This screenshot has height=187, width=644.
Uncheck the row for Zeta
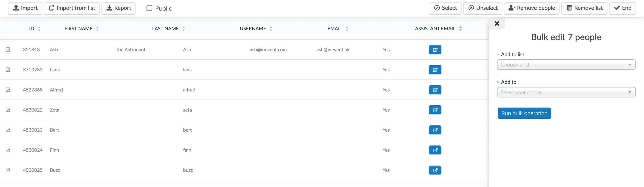point(8,110)
